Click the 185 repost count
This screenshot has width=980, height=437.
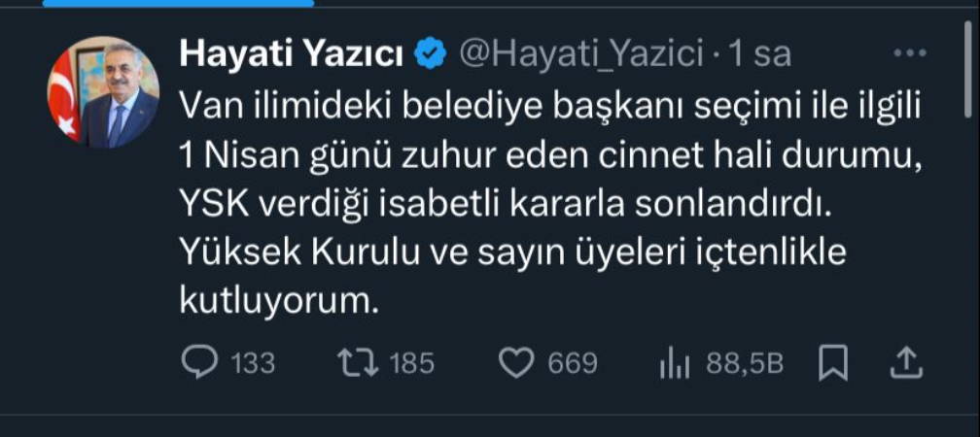[412, 363]
